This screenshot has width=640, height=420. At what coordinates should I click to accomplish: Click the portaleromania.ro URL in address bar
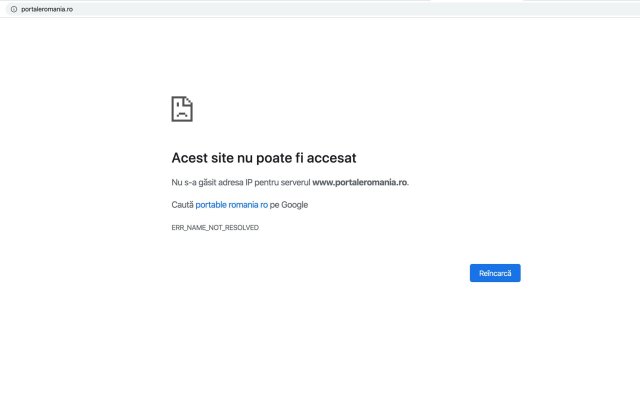pyautogui.click(x=47, y=9)
